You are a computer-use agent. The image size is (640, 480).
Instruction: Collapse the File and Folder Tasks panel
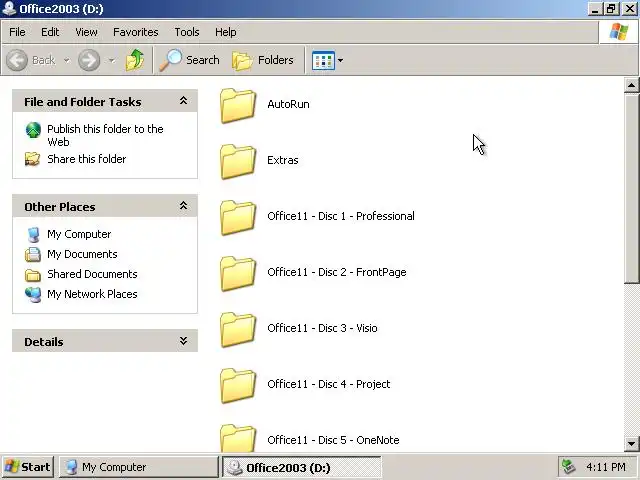(x=183, y=101)
